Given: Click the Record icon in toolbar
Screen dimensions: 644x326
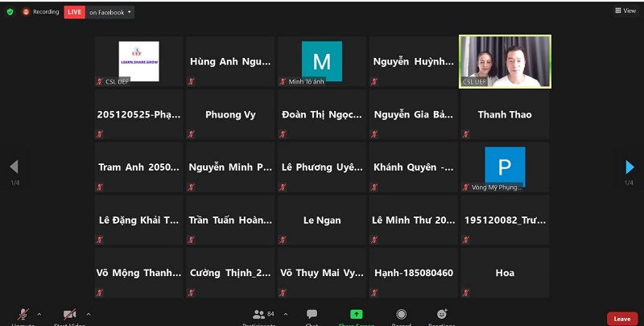Looking at the screenshot, I should (x=401, y=315).
